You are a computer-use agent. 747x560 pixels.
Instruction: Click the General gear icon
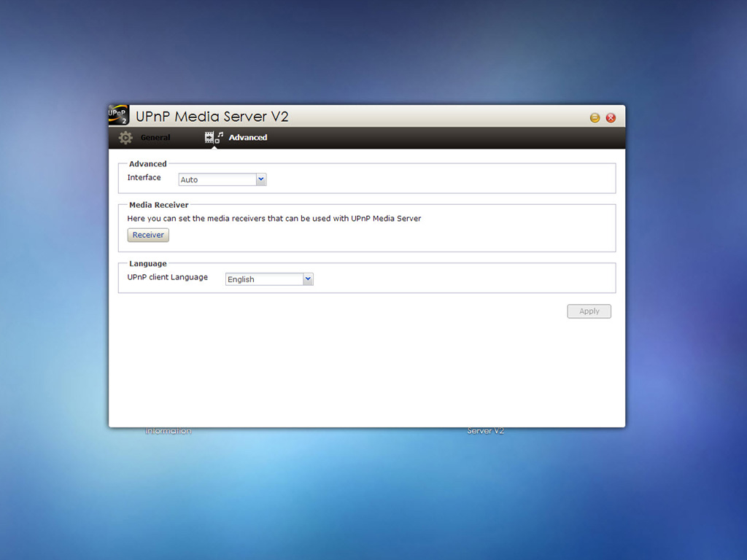coord(125,138)
